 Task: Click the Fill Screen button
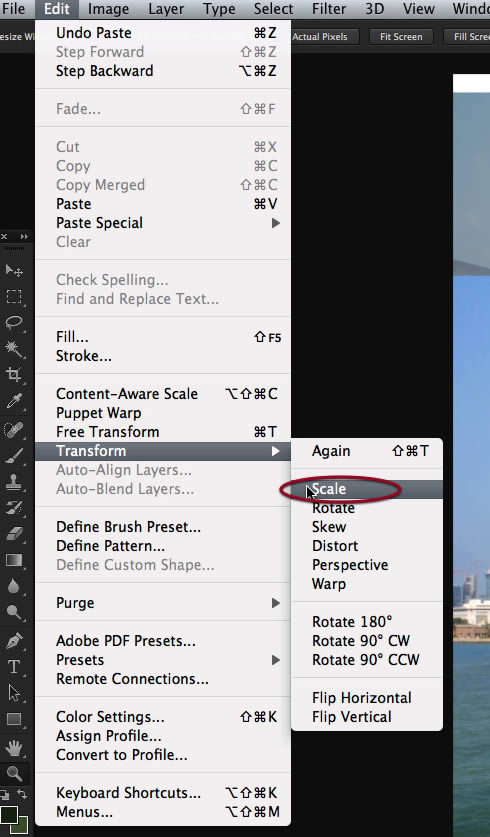467,37
